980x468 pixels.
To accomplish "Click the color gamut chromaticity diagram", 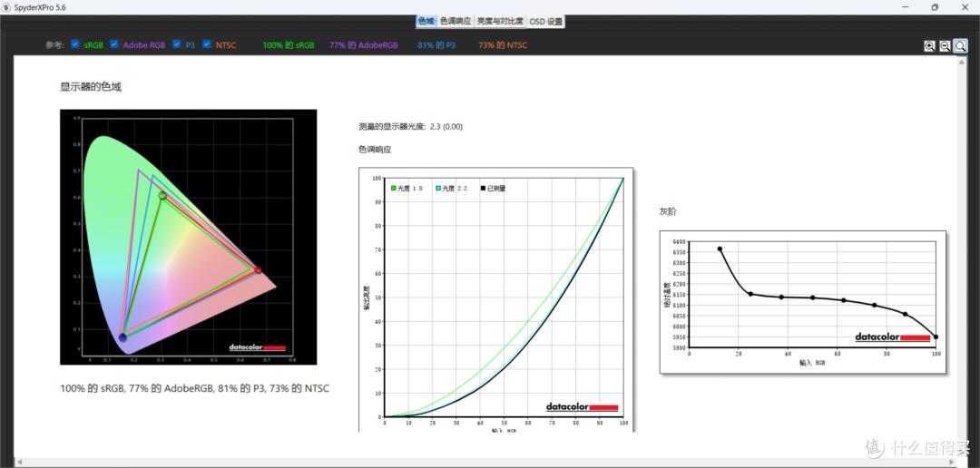I will (188, 237).
